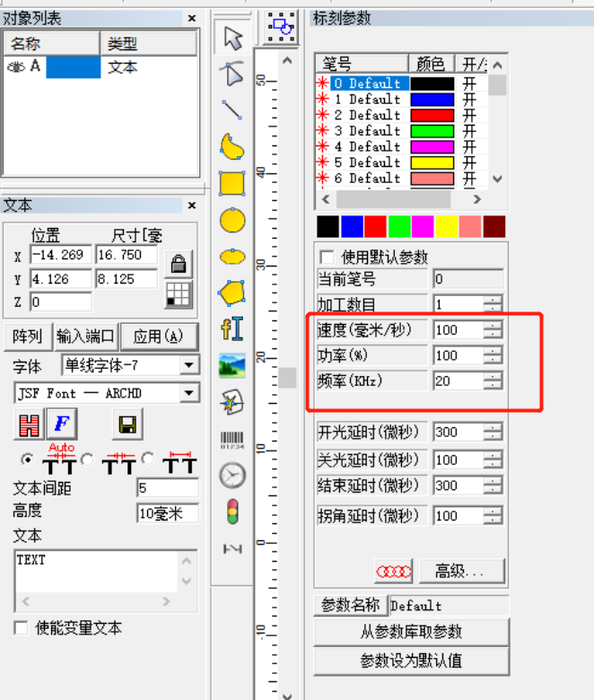Adjust the 开光延时 spinner
This screenshot has height=700, width=594.
[493, 432]
